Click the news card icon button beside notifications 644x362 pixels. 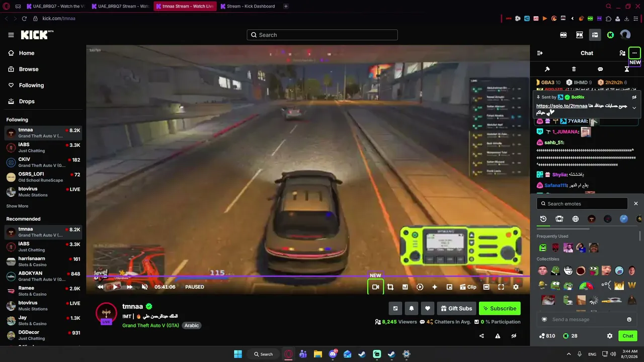[x=395, y=308]
